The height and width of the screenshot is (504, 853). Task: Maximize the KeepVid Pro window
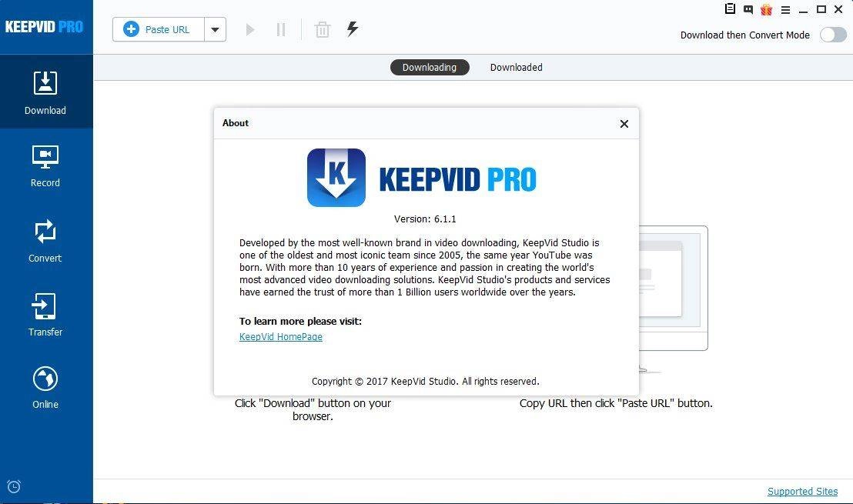pyautogui.click(x=821, y=9)
